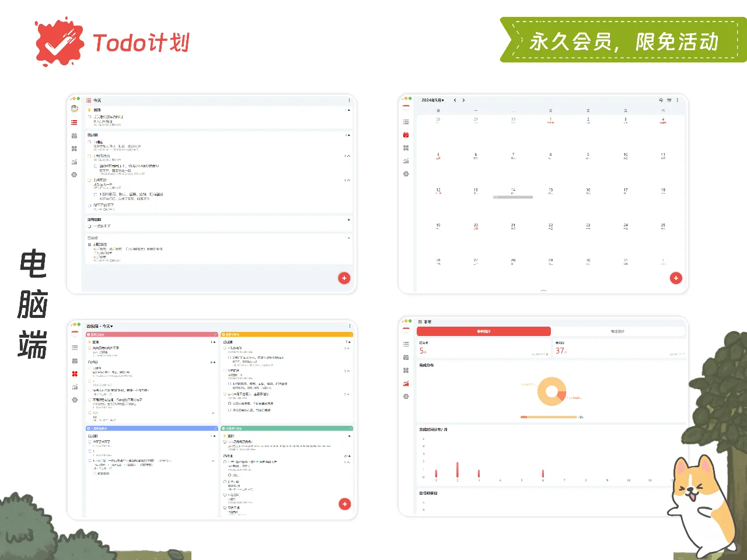This screenshot has height=560, width=747.
Task: Open the kebab menu of the 今天 list
Action: (x=349, y=100)
